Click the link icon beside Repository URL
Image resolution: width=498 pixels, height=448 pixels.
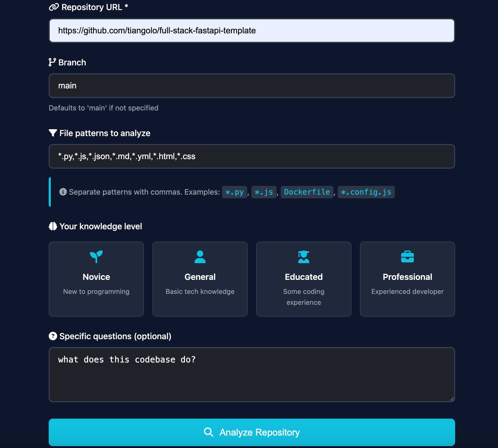(x=53, y=7)
